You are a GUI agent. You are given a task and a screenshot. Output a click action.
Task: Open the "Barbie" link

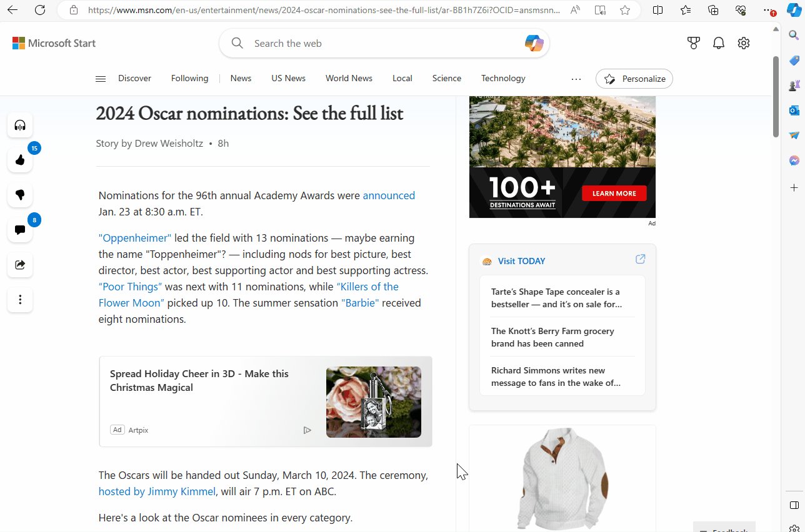click(360, 303)
